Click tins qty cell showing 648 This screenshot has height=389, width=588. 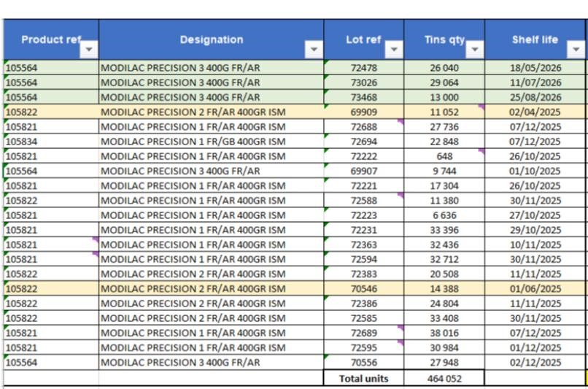[x=444, y=156]
